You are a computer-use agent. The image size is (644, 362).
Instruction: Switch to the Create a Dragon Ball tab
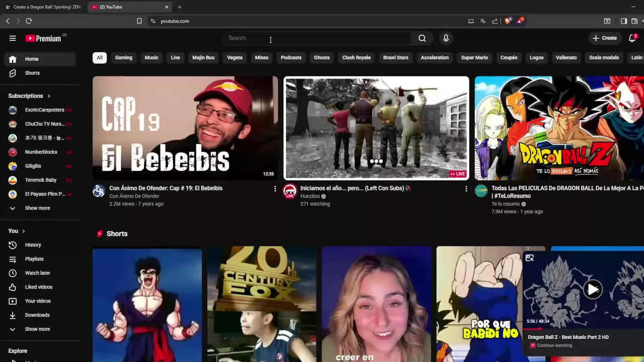(43, 7)
